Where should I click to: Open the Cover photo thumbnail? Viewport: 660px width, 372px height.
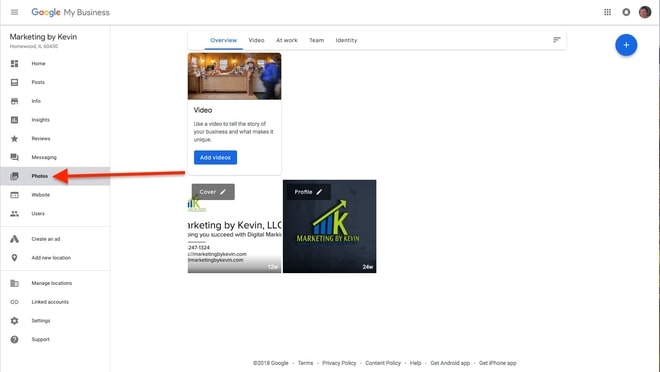click(x=234, y=226)
